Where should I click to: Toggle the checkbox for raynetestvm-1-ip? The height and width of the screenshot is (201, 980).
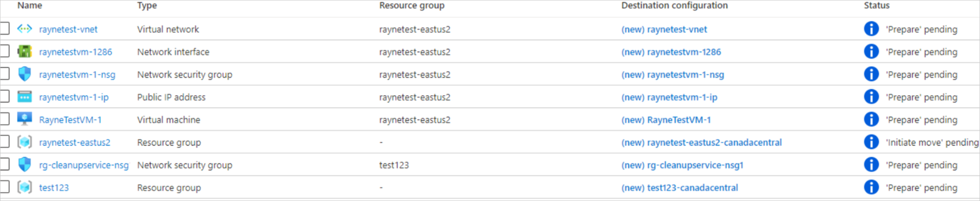(4, 97)
